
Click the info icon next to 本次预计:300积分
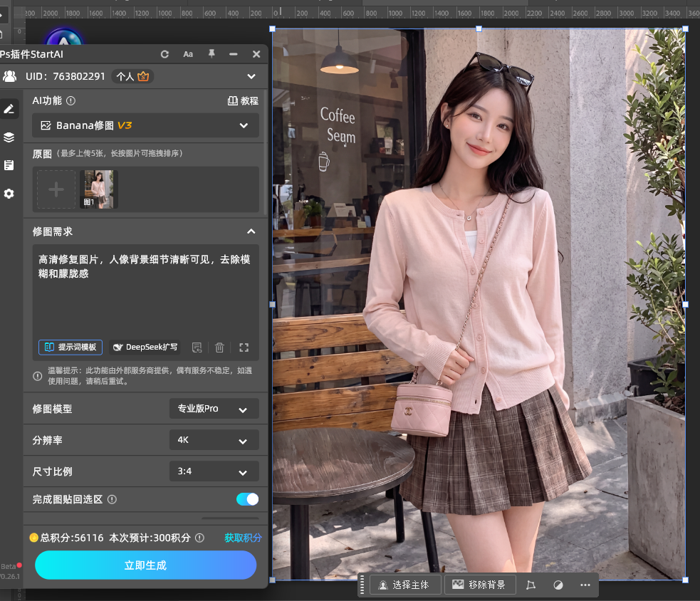200,538
